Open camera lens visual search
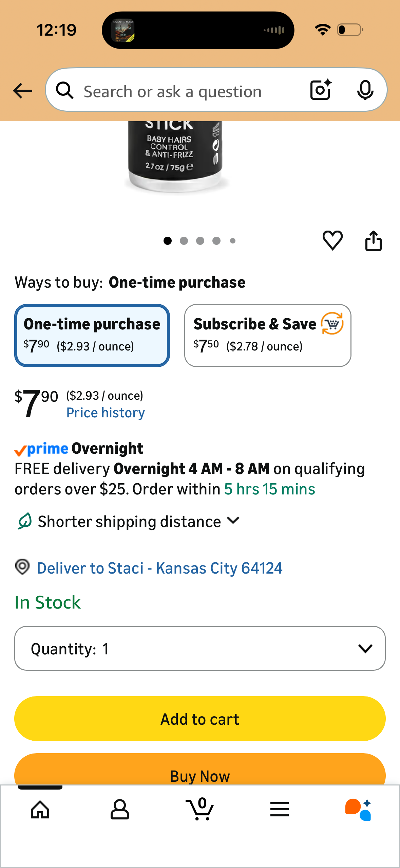Image resolution: width=400 pixels, height=868 pixels. pyautogui.click(x=321, y=90)
